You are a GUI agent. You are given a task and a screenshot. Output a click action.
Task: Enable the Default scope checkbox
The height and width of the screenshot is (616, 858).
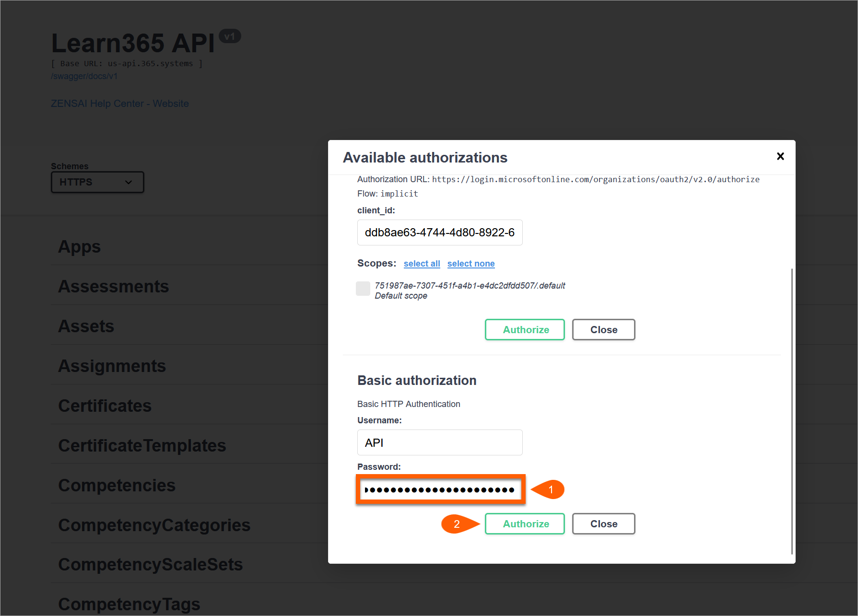point(363,289)
